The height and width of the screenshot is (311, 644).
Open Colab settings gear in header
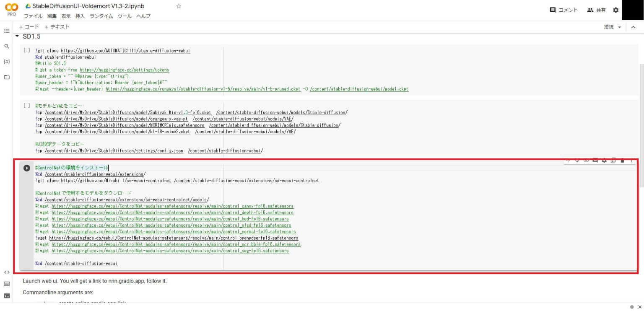click(615, 10)
